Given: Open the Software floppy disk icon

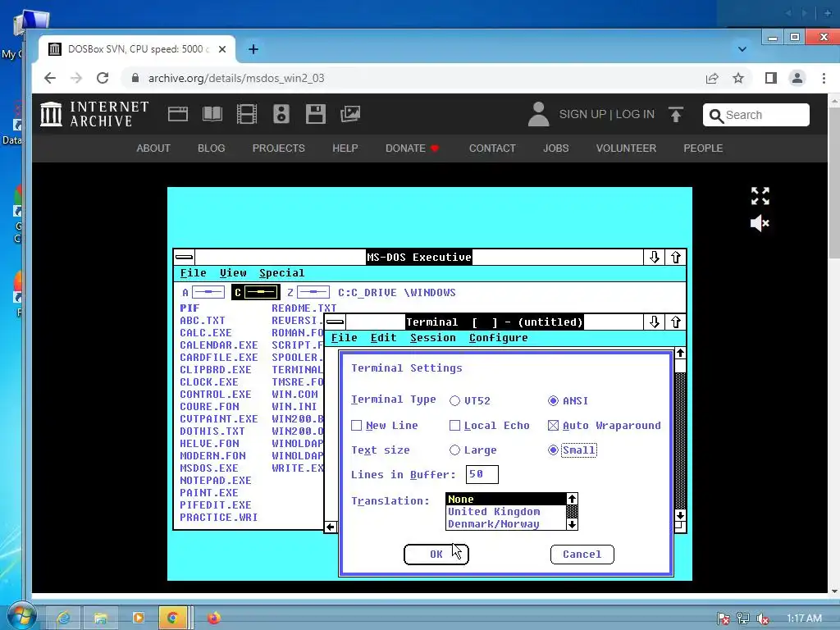Looking at the screenshot, I should point(316,114).
